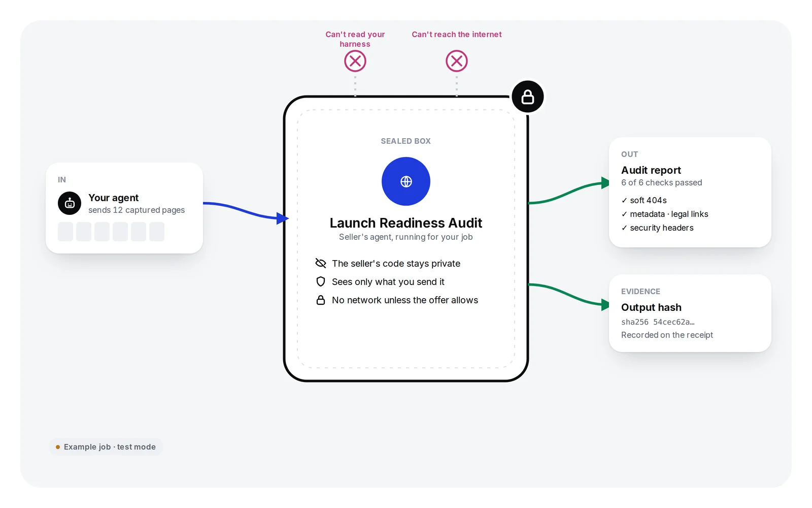The width and height of the screenshot is (812, 508).
Task: Click 'Recorded on the receipt' text
Action: [667, 335]
